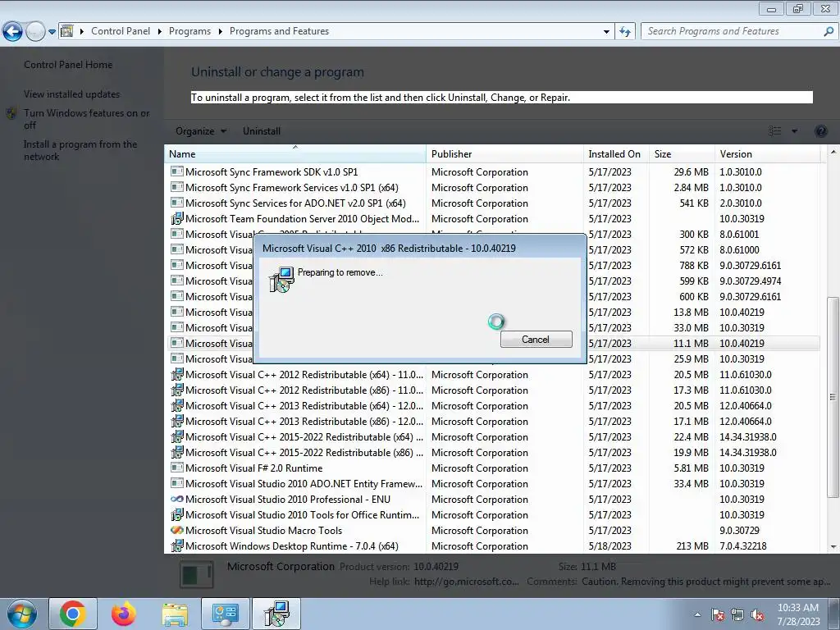Image resolution: width=840 pixels, height=630 pixels.
Task: Refresh the Programs and Features list
Action: tap(624, 32)
